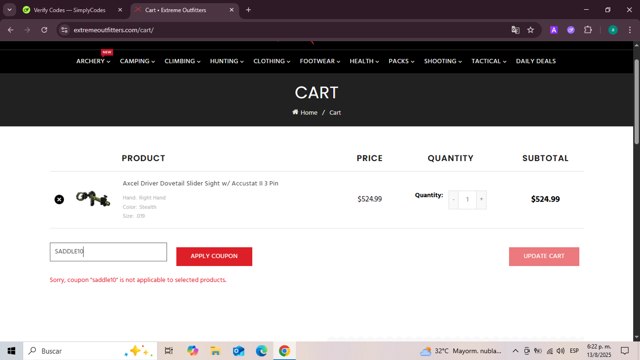The width and height of the screenshot is (640, 360).
Task: Launch Copilot from taskbar
Action: point(192,351)
